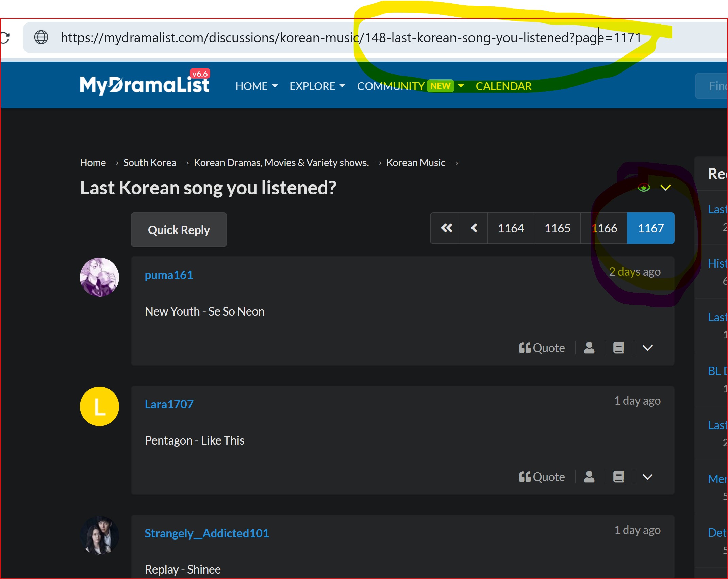Viewport: 728px width, 579px height.
Task: Quote Lara1707's post
Action: 542,477
